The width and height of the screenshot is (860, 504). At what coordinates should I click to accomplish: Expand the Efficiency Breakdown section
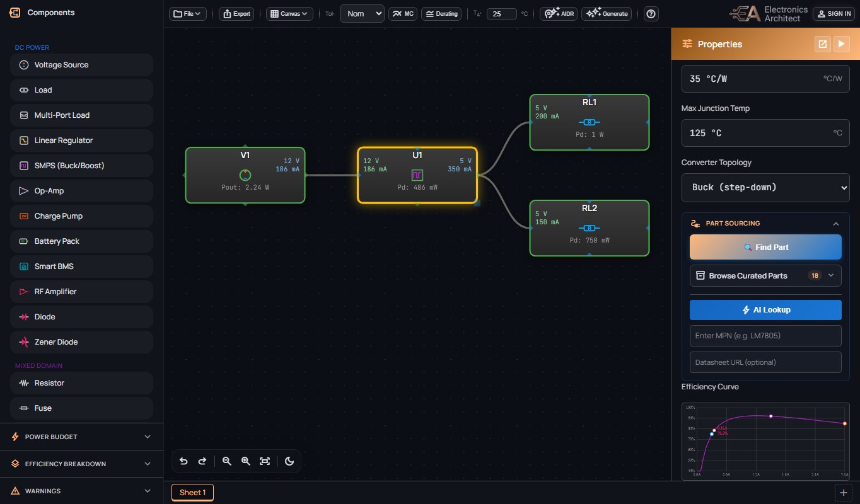coord(81,464)
